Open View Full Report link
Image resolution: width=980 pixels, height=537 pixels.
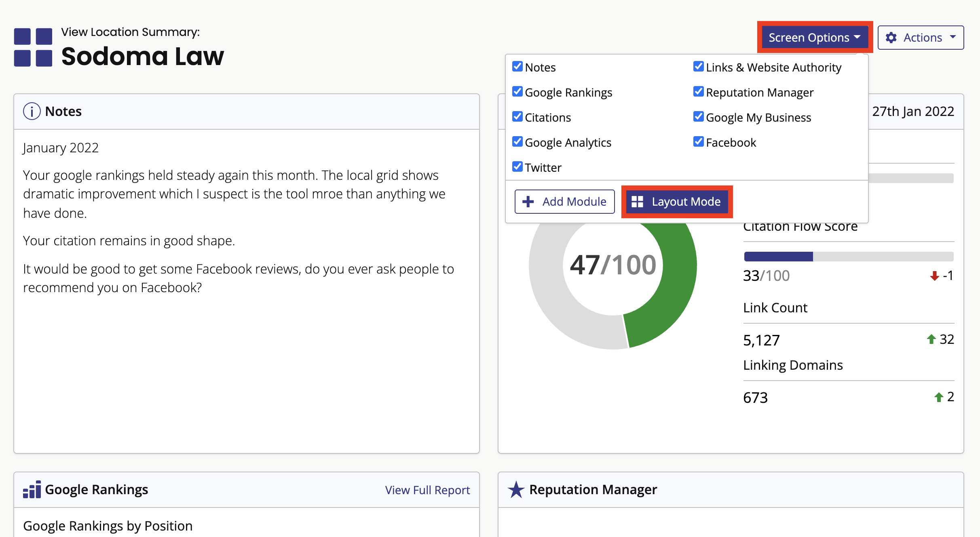pos(427,490)
